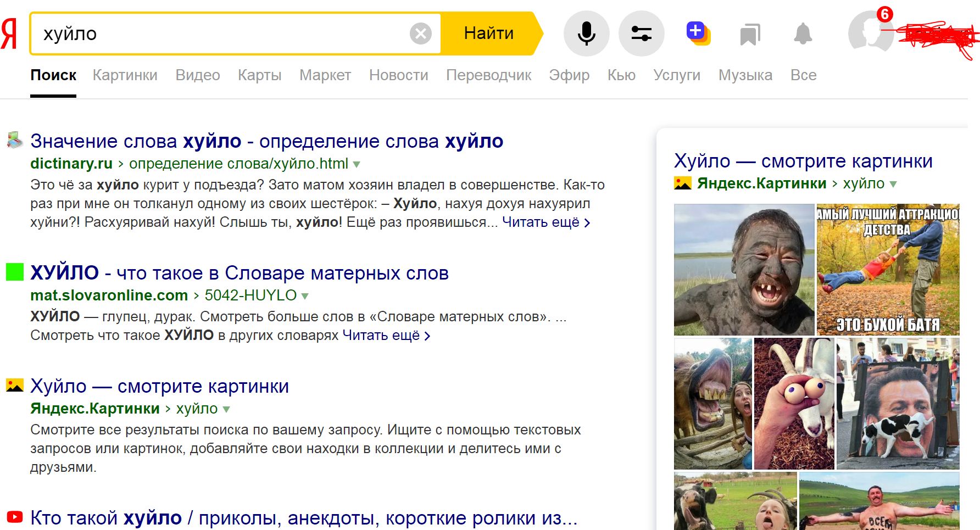Expand the dictinary.ru result dropdown arrow
Image resolution: width=980 pixels, height=530 pixels.
point(357,164)
